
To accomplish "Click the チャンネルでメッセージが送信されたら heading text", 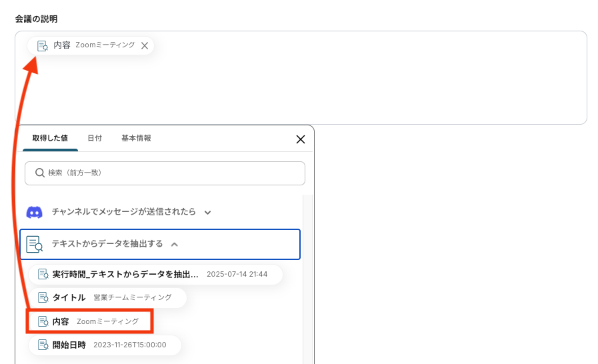I will [x=123, y=211].
